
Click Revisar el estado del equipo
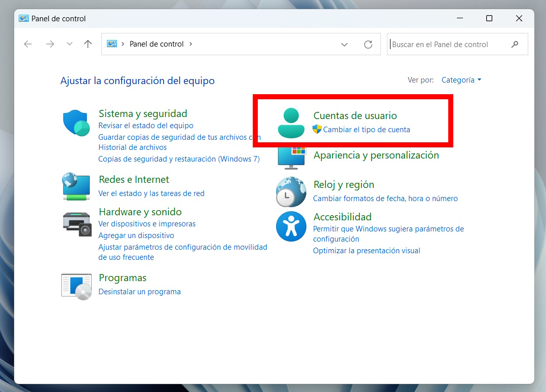[145, 125]
